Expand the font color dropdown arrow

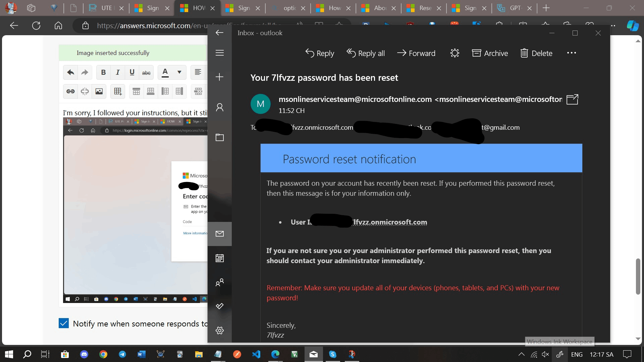point(179,72)
